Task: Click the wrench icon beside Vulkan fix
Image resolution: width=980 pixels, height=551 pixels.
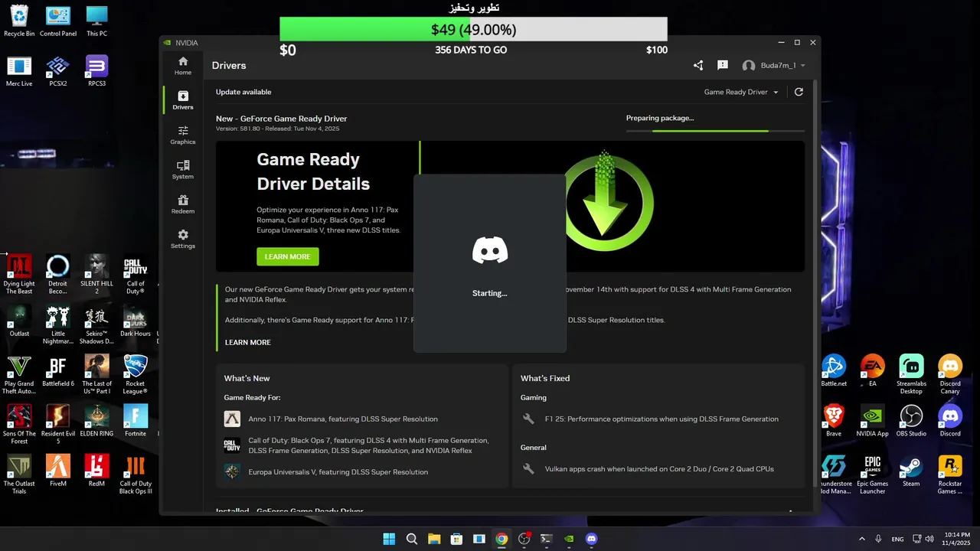Action: click(x=528, y=468)
